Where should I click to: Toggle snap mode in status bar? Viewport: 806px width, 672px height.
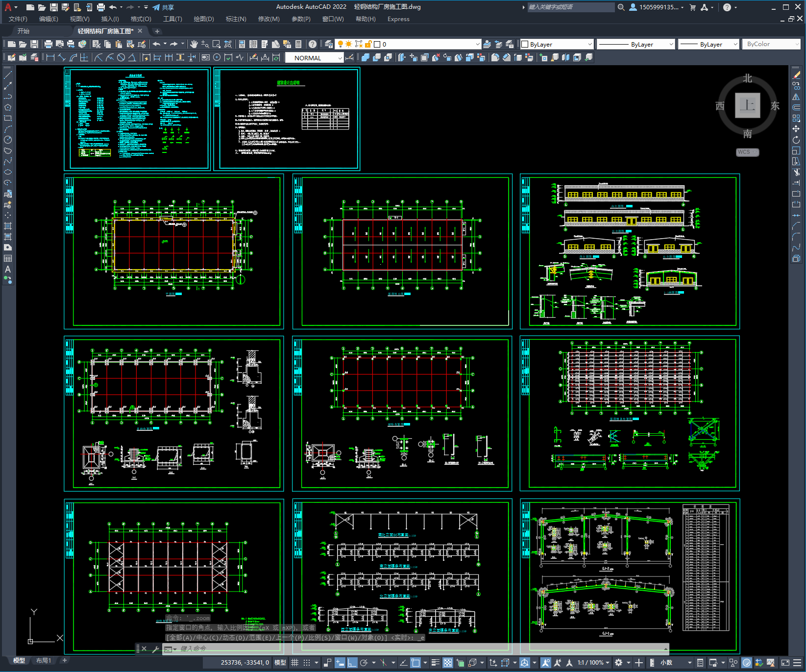(x=307, y=663)
